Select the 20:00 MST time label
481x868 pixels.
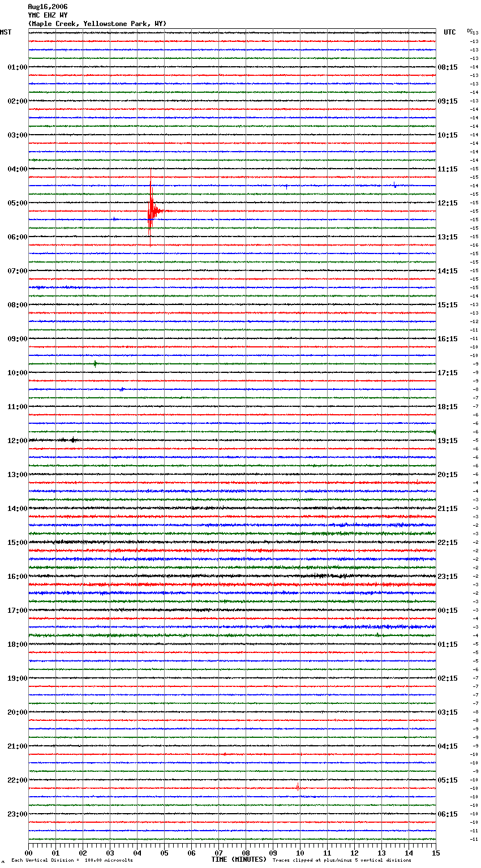[18, 712]
